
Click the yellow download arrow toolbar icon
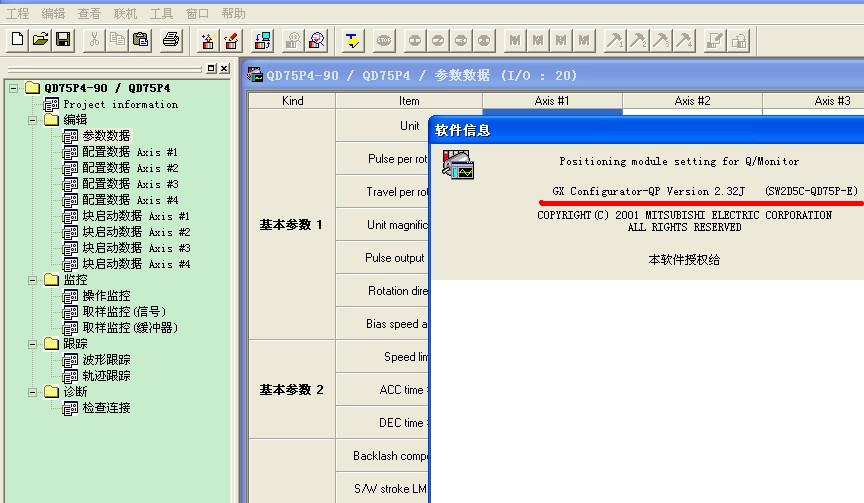[x=352, y=40]
